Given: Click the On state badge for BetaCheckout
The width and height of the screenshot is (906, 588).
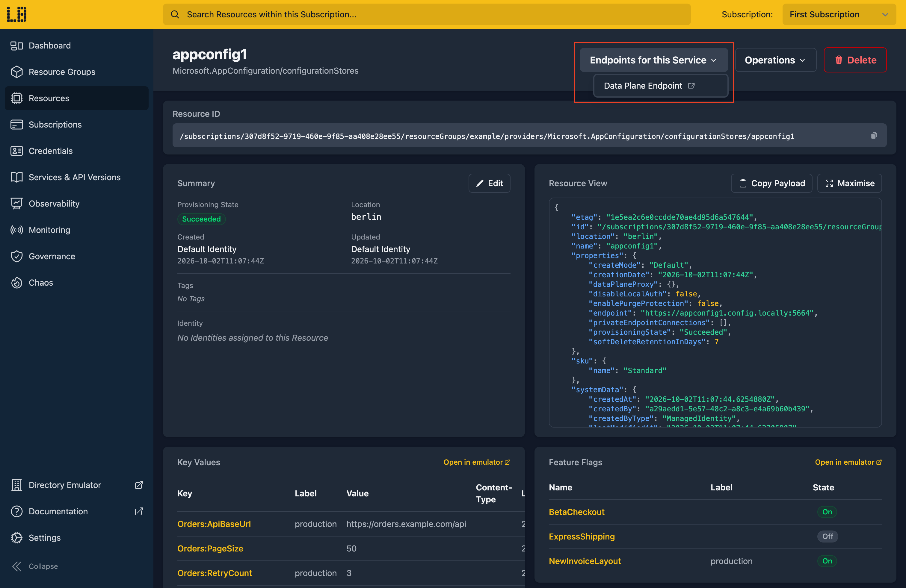Looking at the screenshot, I should coord(827,512).
